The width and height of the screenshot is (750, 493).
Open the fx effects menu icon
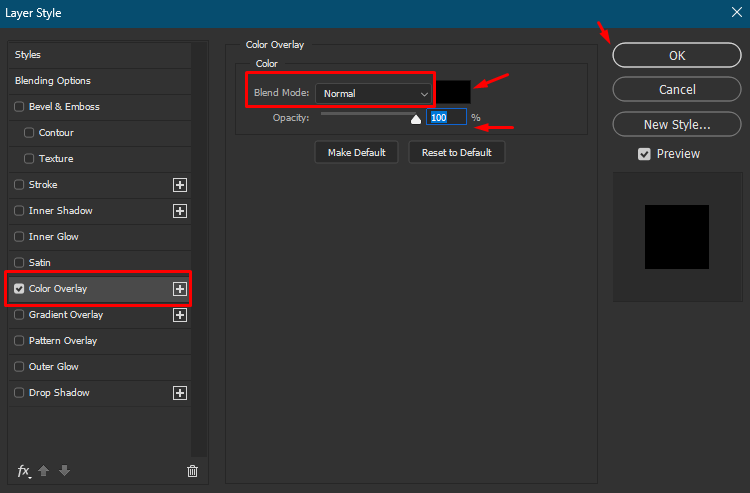click(x=24, y=471)
